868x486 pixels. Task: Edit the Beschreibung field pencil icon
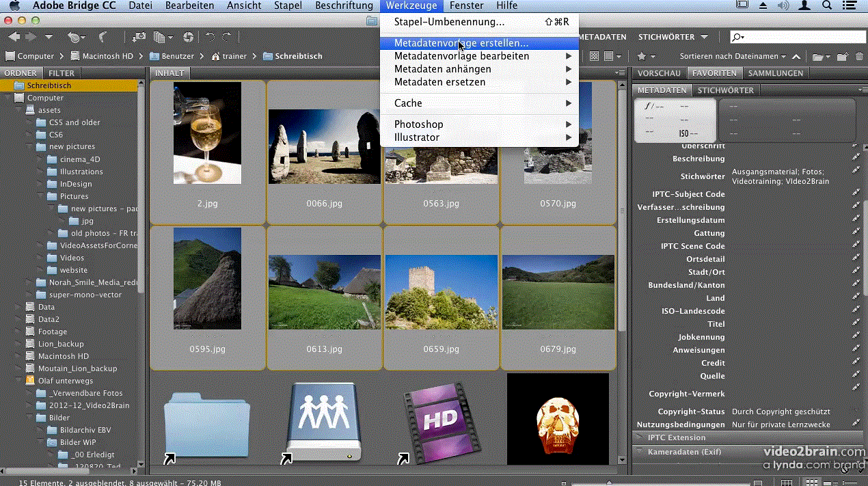pos(856,159)
